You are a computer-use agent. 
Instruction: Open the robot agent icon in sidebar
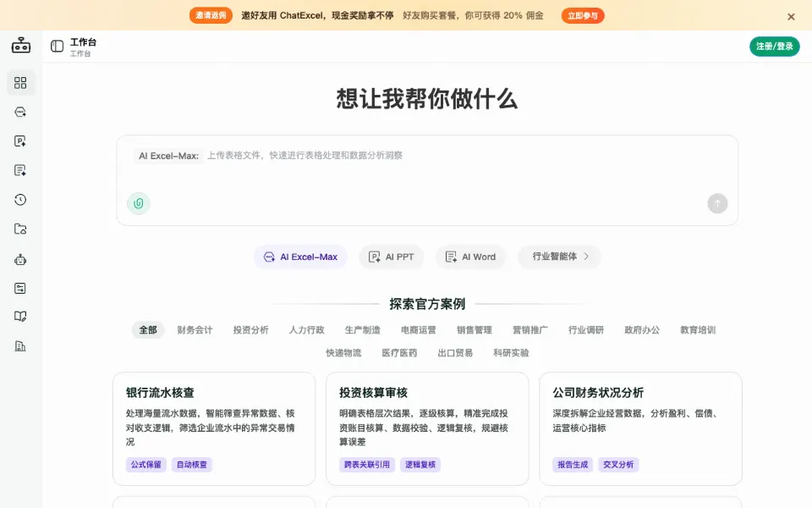pyautogui.click(x=20, y=259)
